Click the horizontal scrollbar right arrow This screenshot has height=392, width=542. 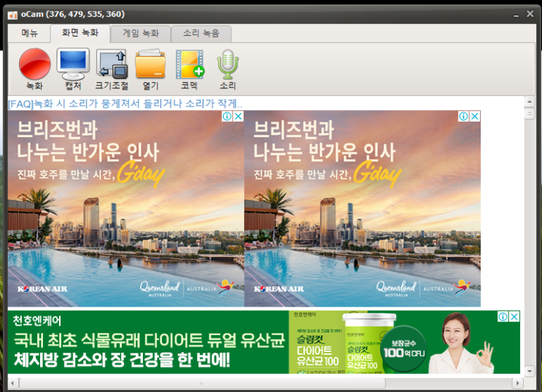pyautogui.click(x=517, y=383)
